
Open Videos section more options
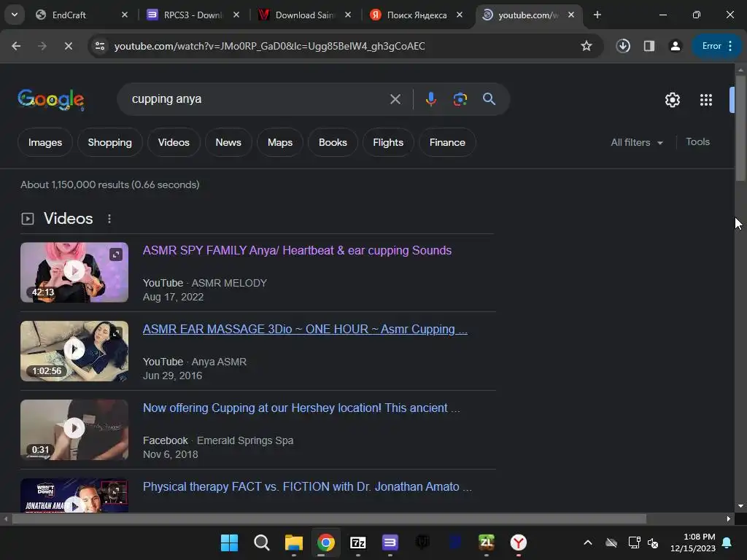coord(109,219)
